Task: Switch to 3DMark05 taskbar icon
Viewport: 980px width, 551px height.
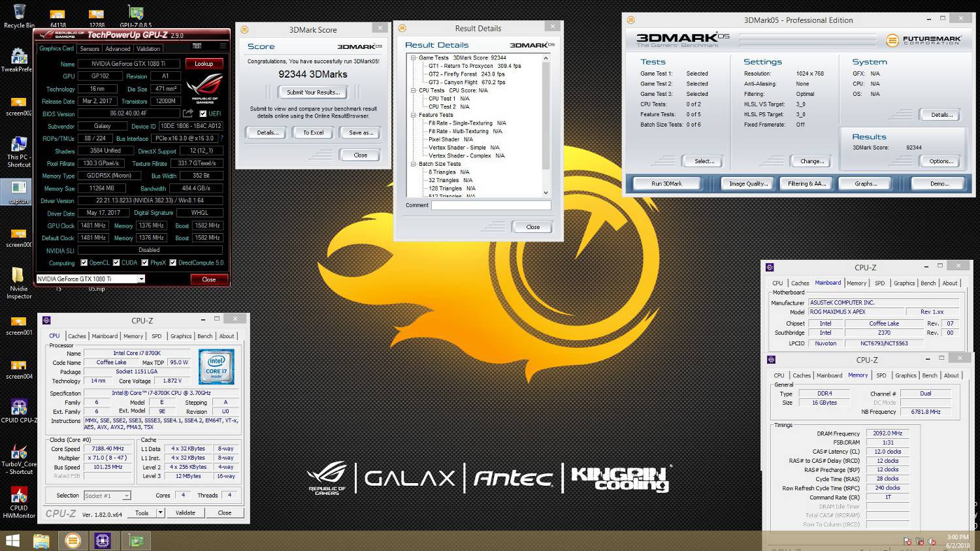Action: click(x=73, y=541)
